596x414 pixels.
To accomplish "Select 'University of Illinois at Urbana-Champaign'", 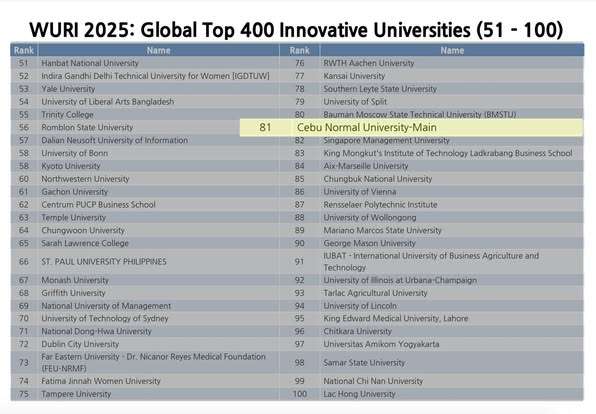I will tap(400, 280).
